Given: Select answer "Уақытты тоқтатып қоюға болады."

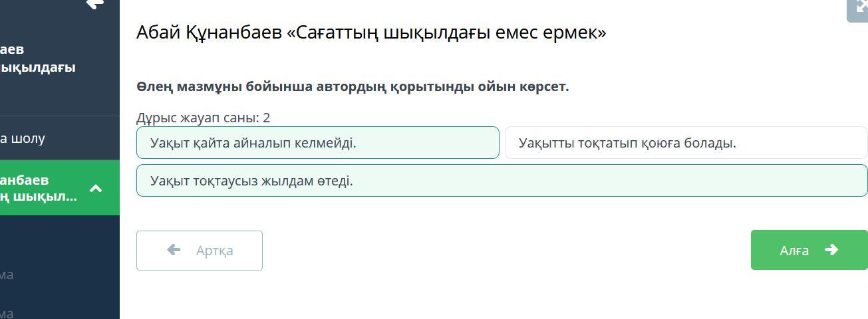Looking at the screenshot, I should 686,143.
